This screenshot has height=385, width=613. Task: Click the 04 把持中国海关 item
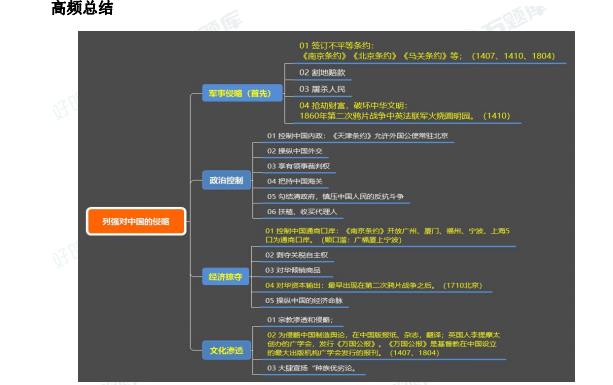295,181
